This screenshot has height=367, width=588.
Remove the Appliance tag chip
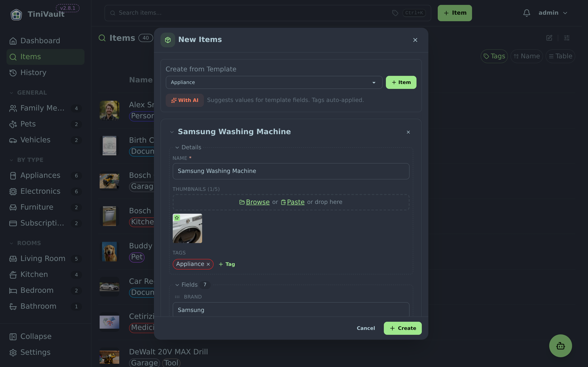208,264
